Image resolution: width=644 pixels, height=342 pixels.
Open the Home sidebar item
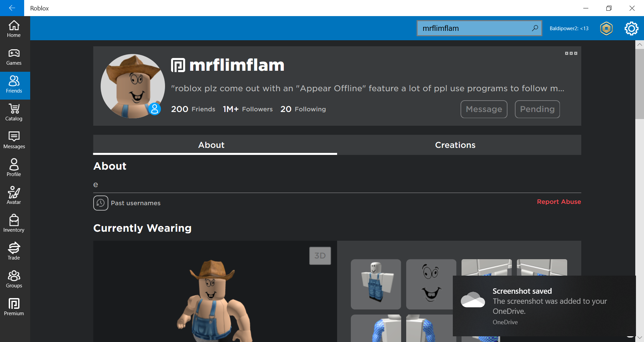[x=14, y=29]
